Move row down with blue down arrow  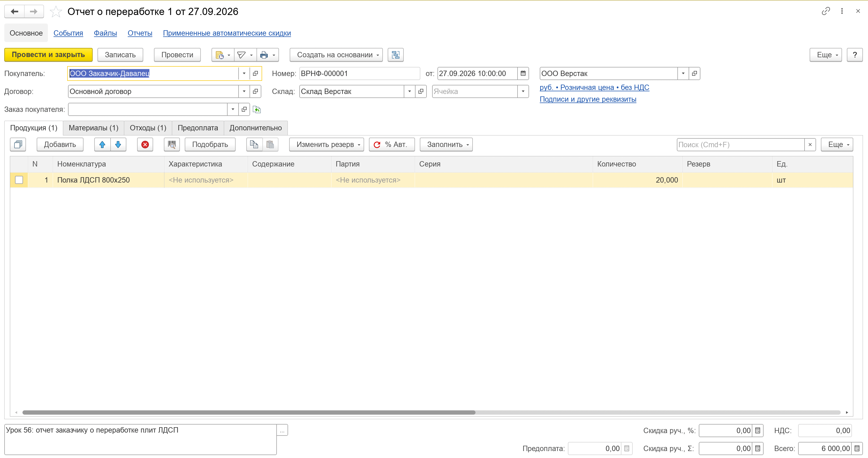pos(118,145)
